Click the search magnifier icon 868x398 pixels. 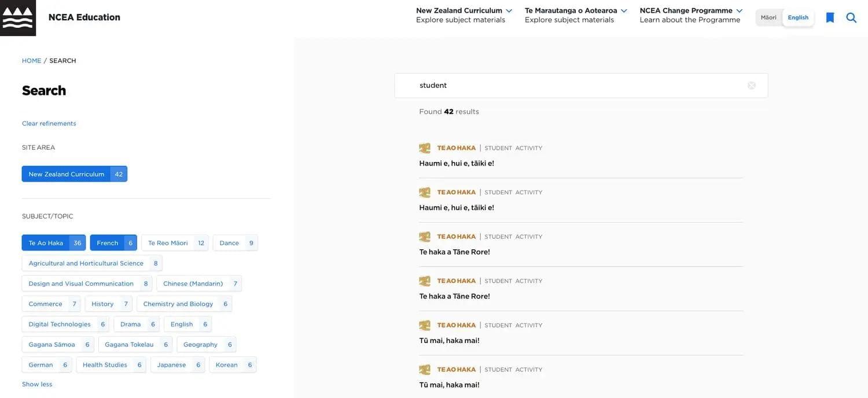851,18
